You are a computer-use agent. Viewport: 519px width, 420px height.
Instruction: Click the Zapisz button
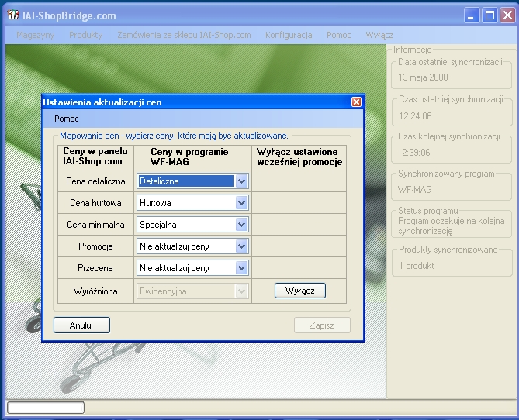(x=322, y=325)
